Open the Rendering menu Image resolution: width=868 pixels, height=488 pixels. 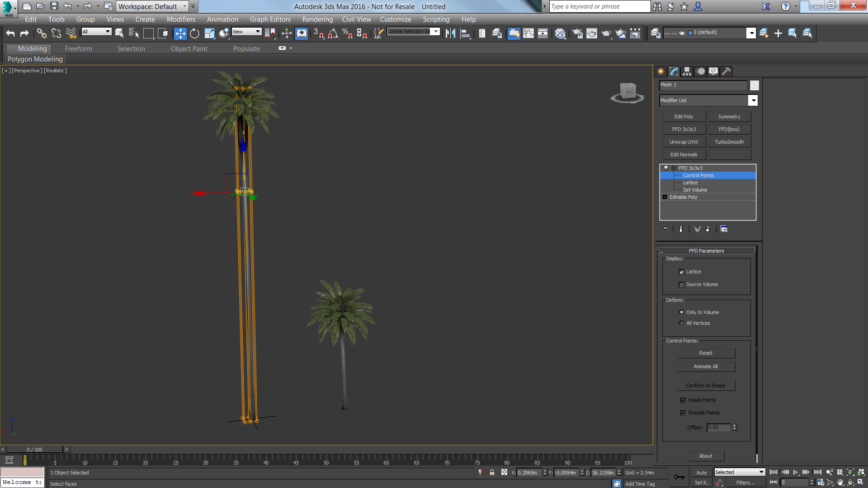click(x=317, y=19)
